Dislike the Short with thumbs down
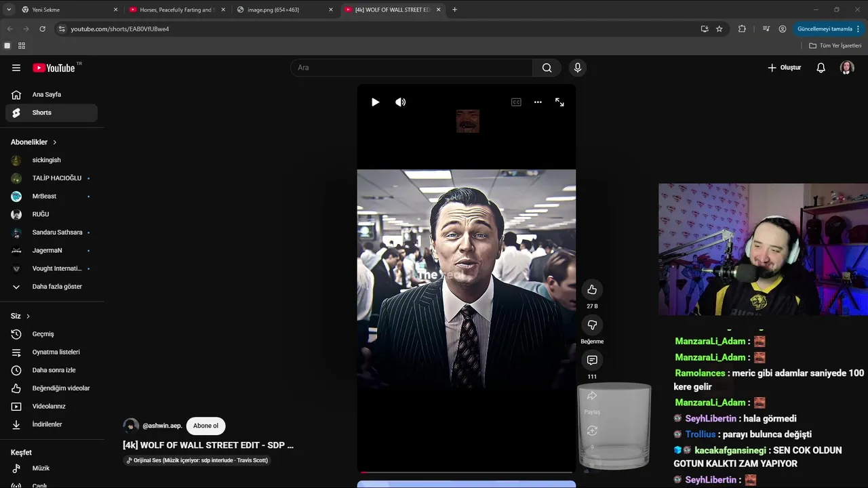 coord(592,325)
